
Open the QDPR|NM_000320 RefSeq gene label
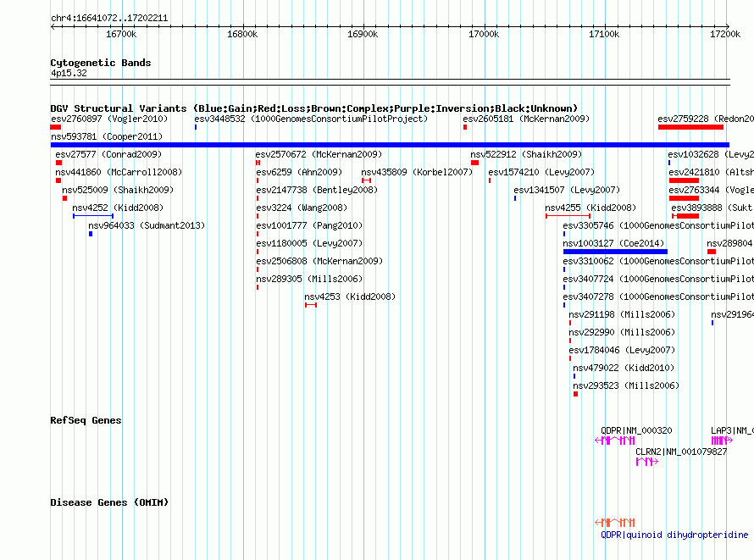click(636, 430)
